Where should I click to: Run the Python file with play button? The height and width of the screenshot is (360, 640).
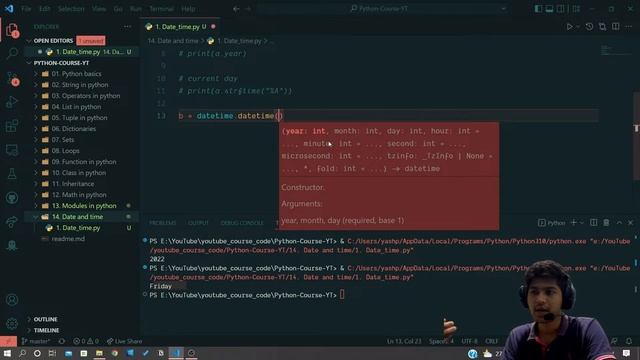pyautogui.click(x=569, y=27)
